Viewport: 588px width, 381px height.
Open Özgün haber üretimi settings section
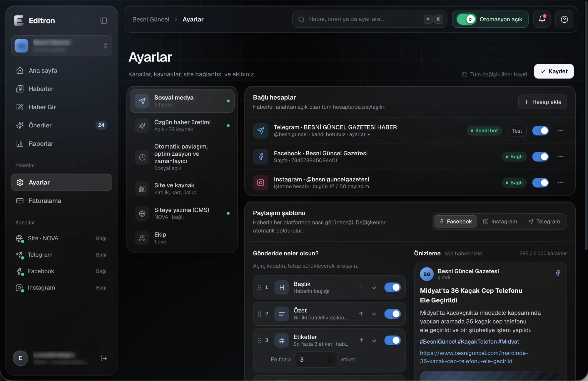pyautogui.click(x=182, y=126)
